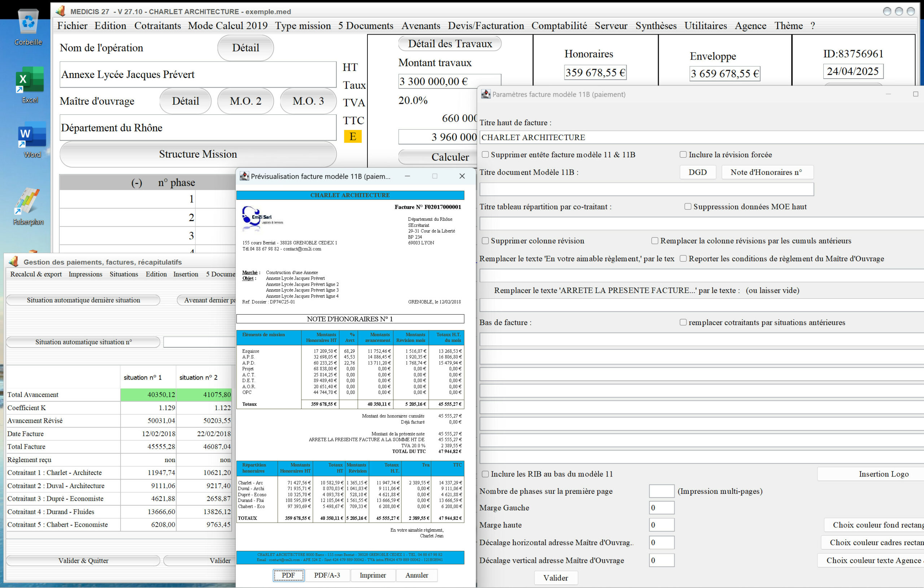Enable Remplacer la colonne révisions par cumuls antérieurs

click(655, 241)
